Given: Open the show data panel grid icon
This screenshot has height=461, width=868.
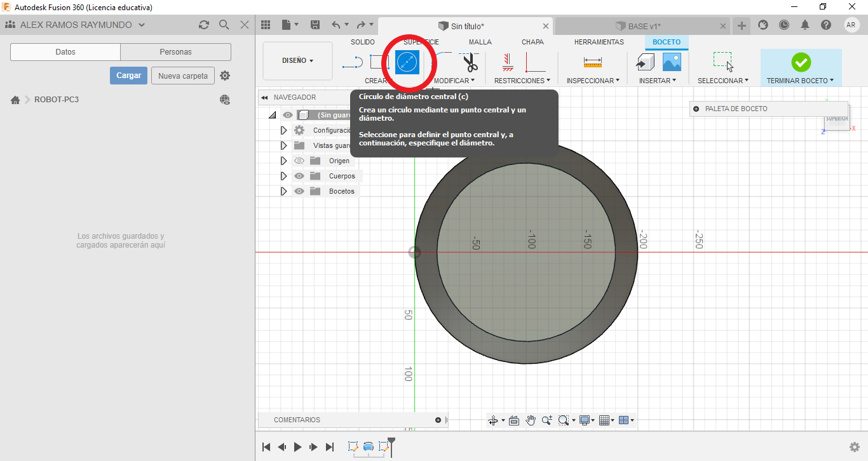Looking at the screenshot, I should (266, 25).
